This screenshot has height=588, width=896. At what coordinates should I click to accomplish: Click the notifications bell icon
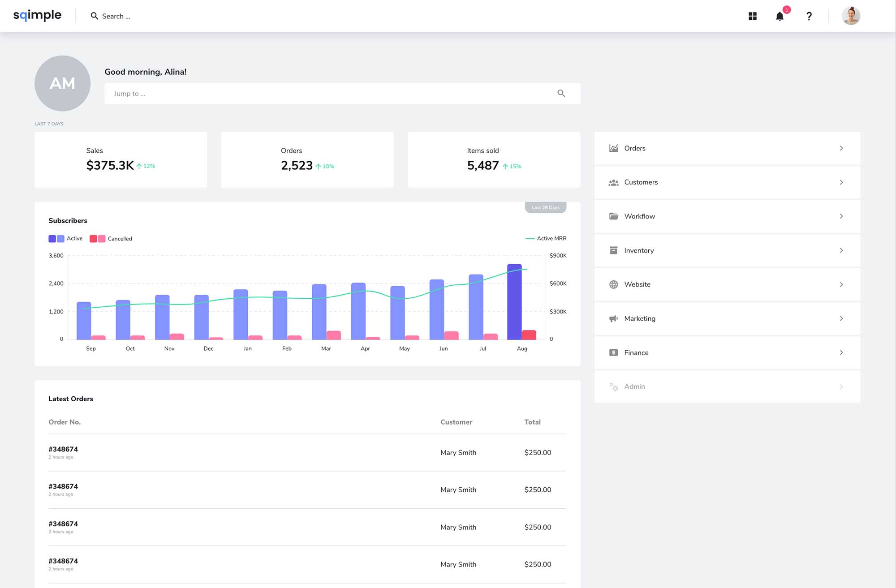point(780,17)
